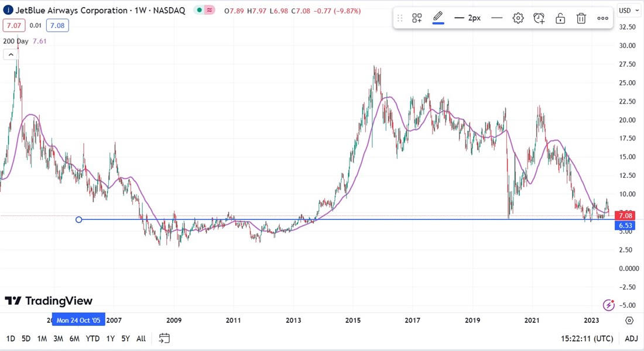Click the Mon 24 Oct '05 date label
This screenshot has width=644, height=351.
point(78,320)
